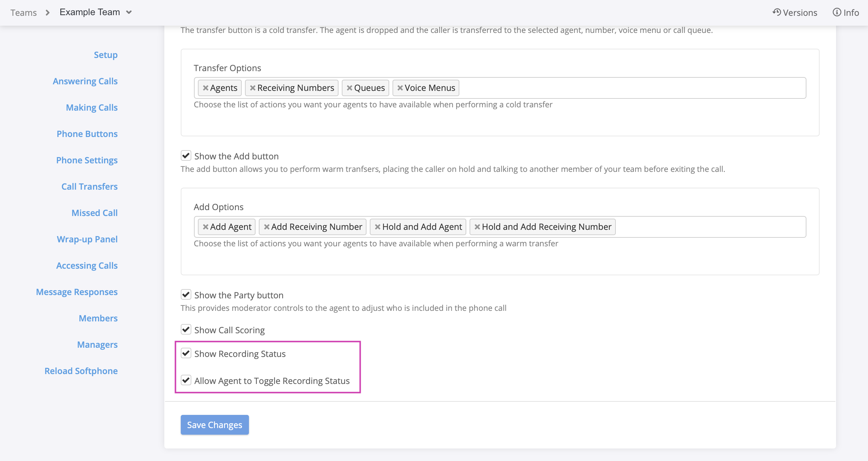Remove the Agents tag from Transfer Options
Image resolution: width=868 pixels, height=461 pixels.
[x=205, y=88]
